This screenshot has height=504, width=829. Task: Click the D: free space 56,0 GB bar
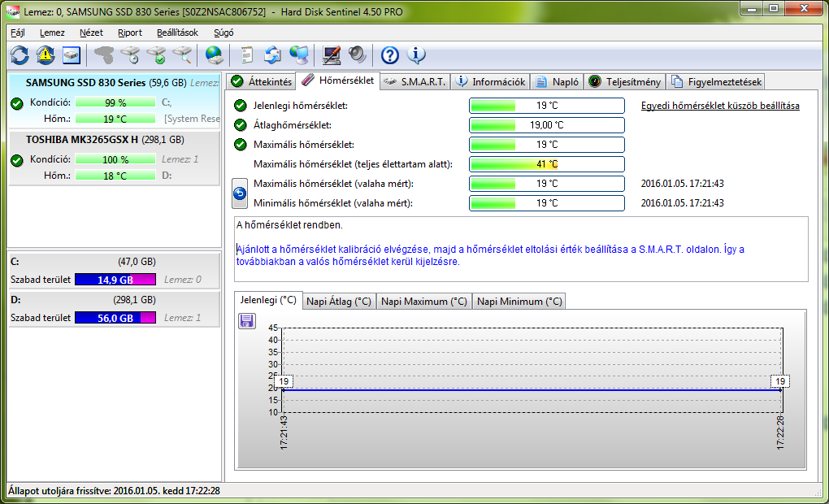point(115,318)
